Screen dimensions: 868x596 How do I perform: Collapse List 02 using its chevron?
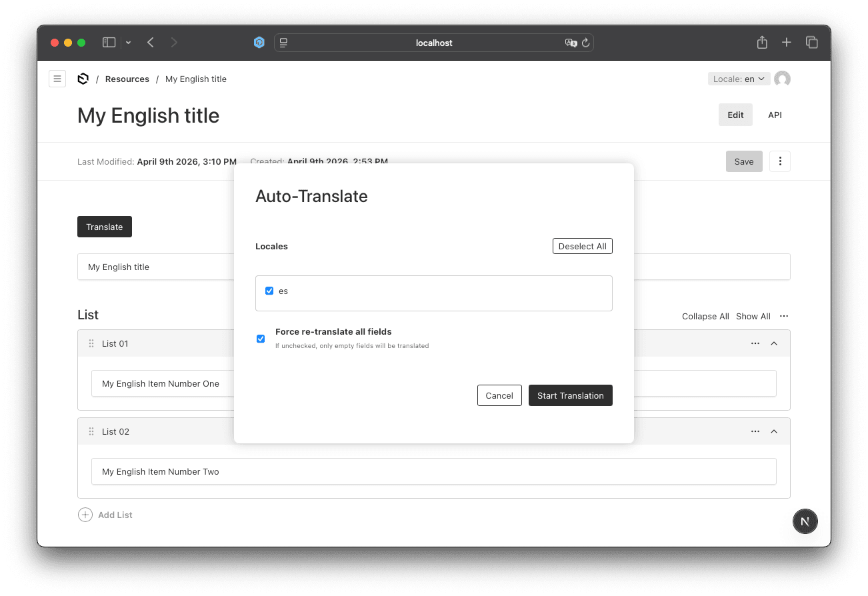click(774, 431)
